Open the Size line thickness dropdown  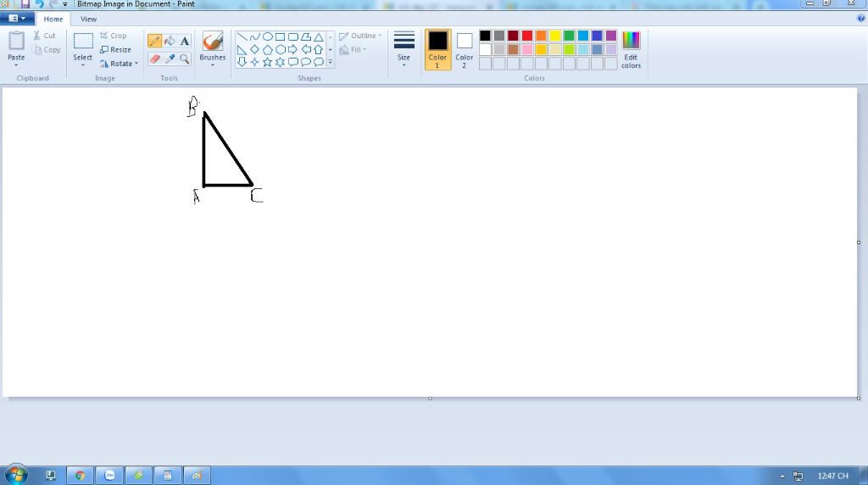(403, 49)
